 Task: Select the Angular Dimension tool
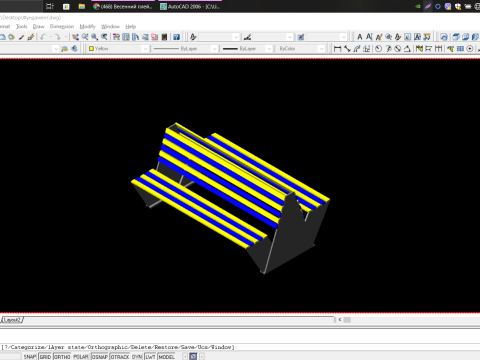407,49
